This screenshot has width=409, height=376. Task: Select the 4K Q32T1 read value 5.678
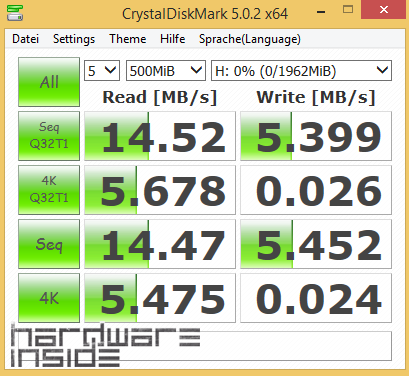tap(160, 190)
